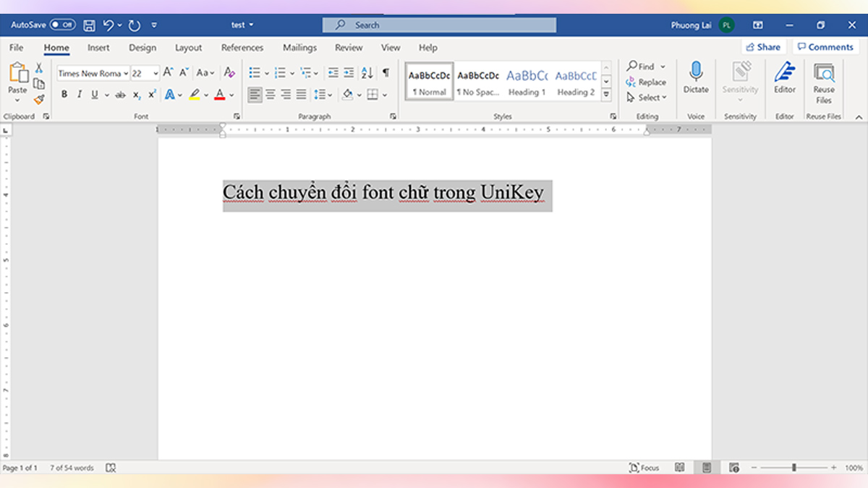
Task: Apply strikethrough formatting
Action: coord(121,95)
